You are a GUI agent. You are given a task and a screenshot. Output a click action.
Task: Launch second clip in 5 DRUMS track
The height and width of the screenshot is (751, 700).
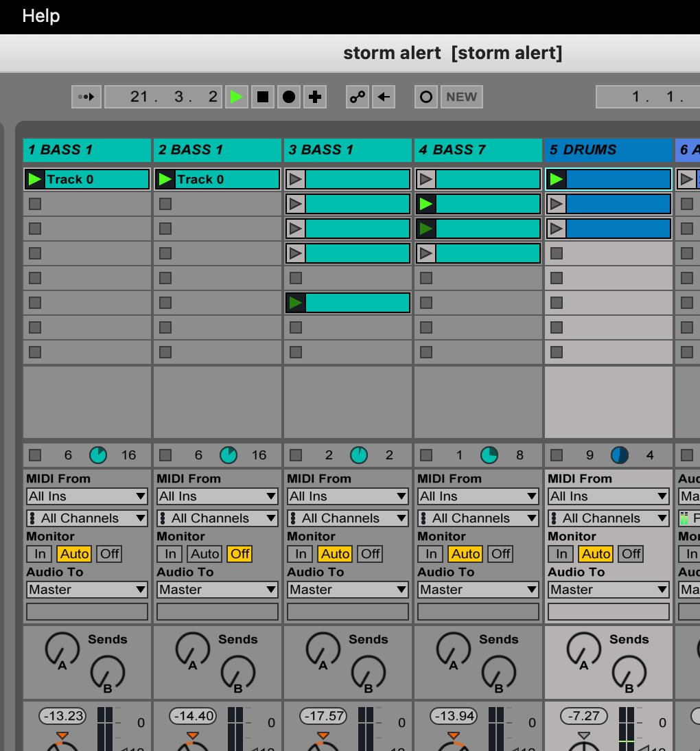pos(557,204)
